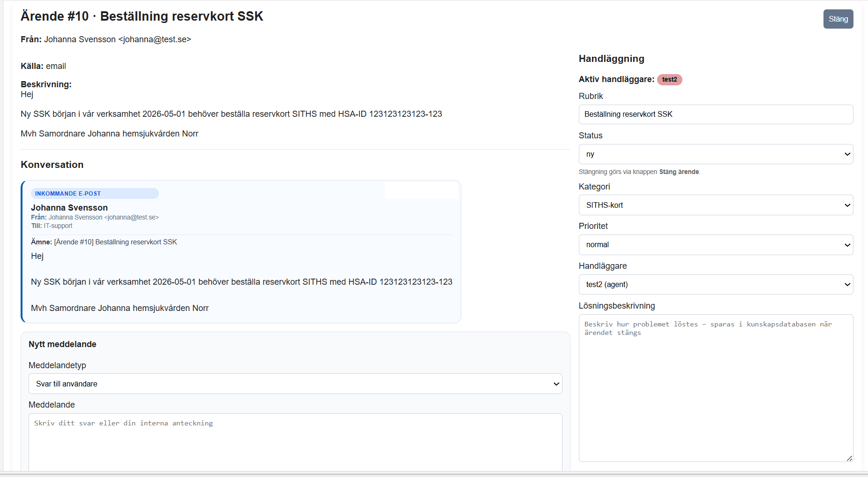The width and height of the screenshot is (868, 477).
Task: Click the Ärende #10 page title
Action: [x=142, y=16]
